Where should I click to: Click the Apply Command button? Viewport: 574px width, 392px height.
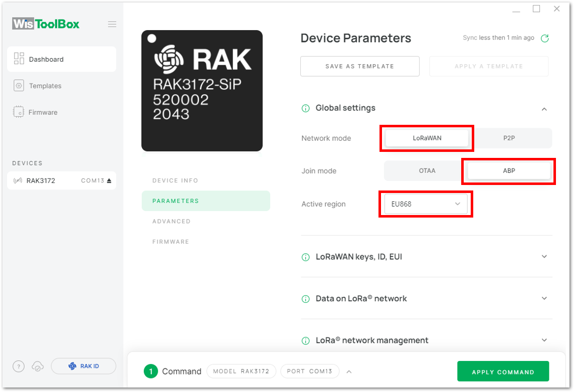[x=503, y=371]
